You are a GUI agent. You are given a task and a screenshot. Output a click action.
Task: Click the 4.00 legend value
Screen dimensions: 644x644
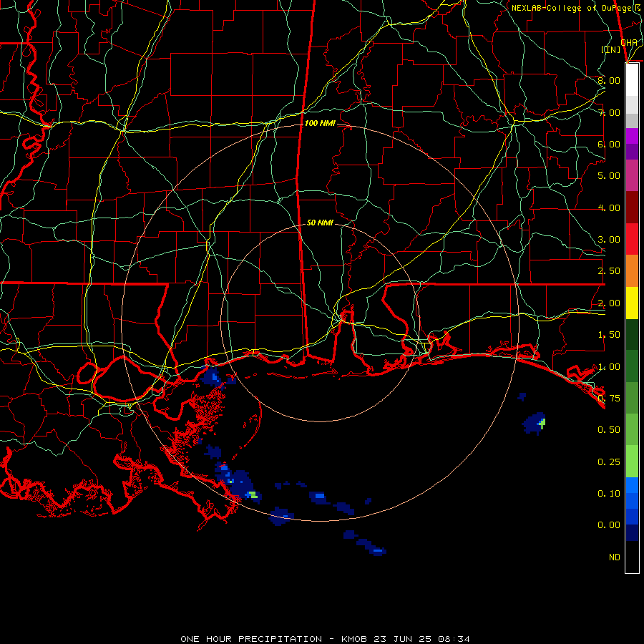click(x=609, y=208)
